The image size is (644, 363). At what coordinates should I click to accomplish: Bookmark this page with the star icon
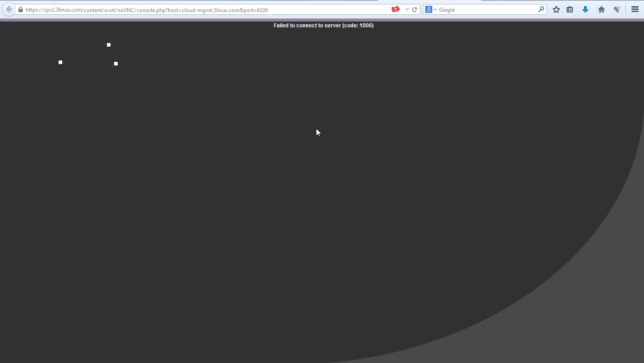556,9
